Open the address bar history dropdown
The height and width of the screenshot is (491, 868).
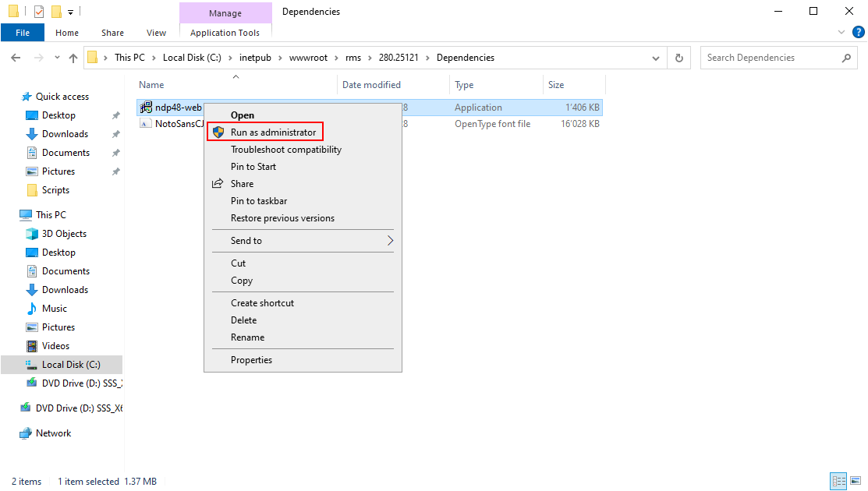[x=655, y=58]
